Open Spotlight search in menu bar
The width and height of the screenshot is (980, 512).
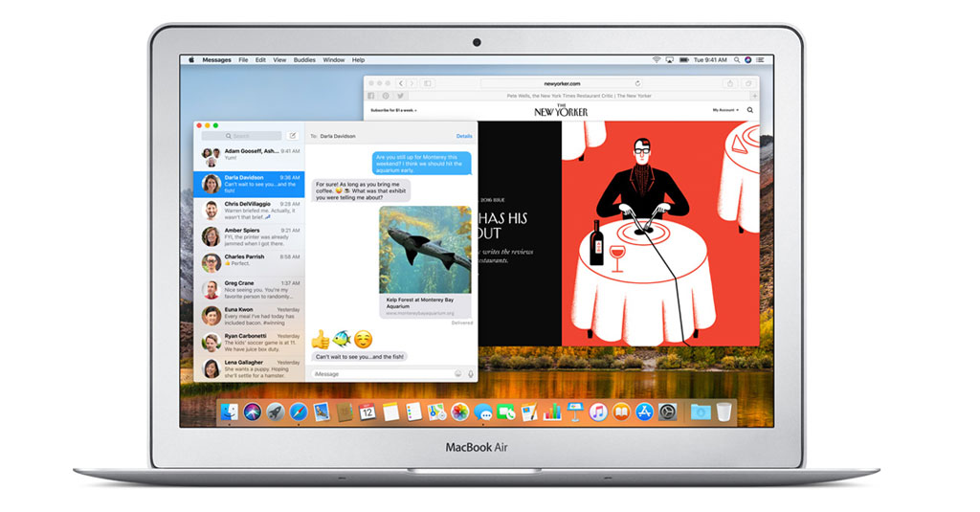(x=737, y=60)
